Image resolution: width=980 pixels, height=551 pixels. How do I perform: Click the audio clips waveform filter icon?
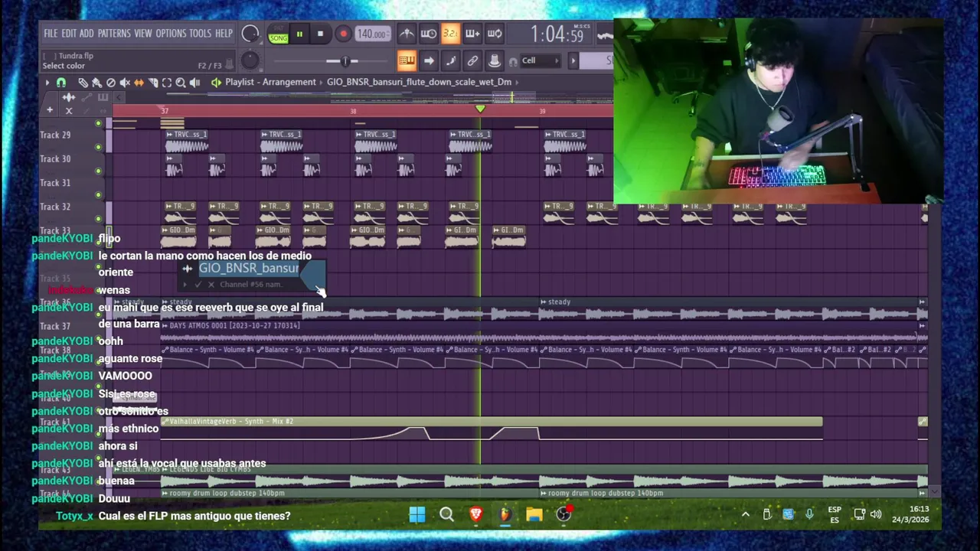pyautogui.click(x=69, y=97)
